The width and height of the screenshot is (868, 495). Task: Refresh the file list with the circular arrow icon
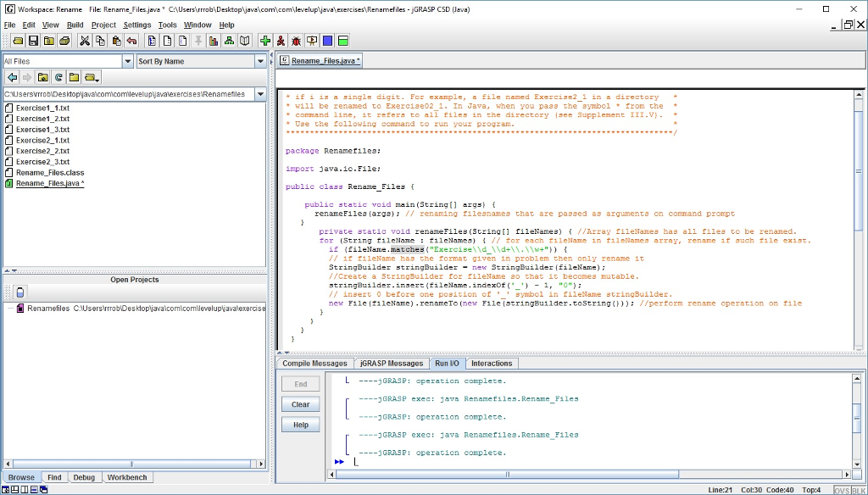58,77
